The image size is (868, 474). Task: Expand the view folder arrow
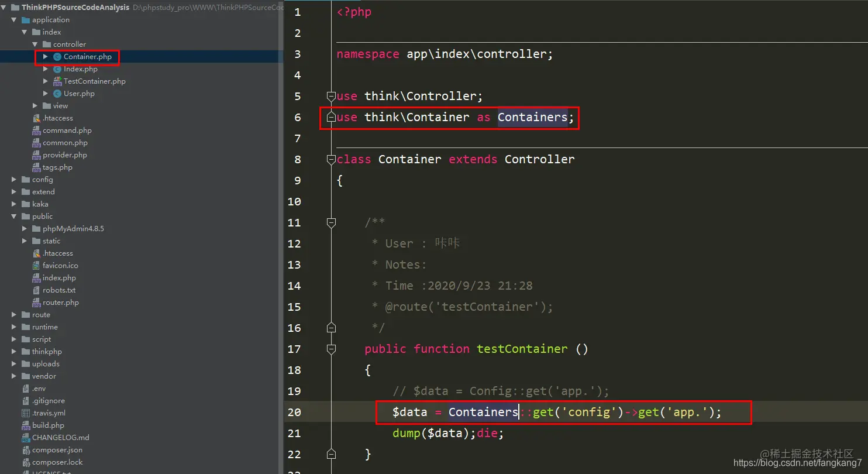[35, 106]
